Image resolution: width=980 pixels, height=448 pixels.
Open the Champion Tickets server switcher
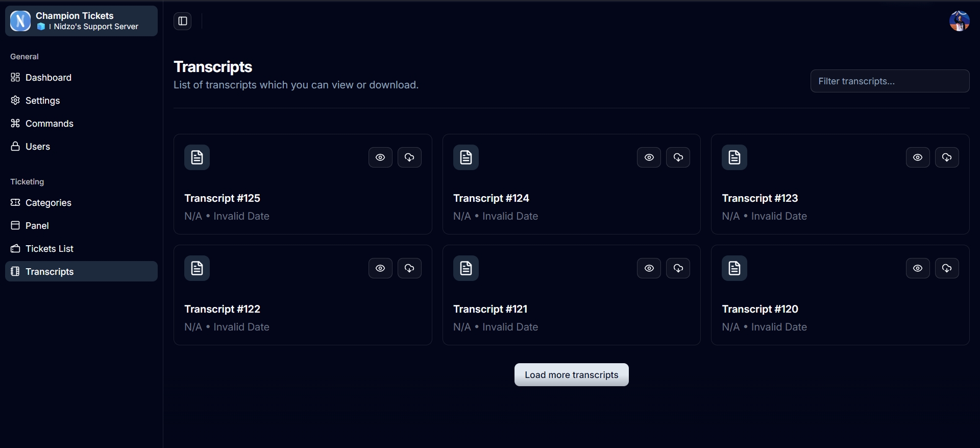[81, 21]
